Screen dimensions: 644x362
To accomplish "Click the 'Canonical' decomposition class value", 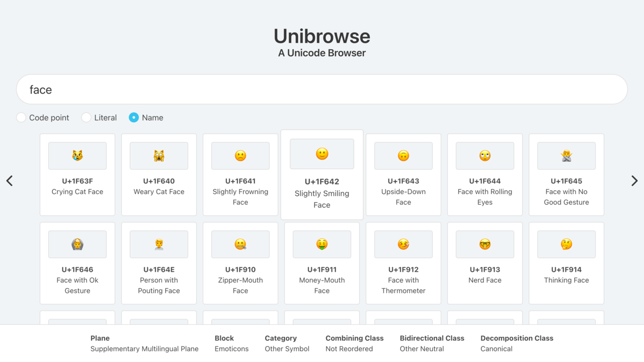I will click(496, 349).
